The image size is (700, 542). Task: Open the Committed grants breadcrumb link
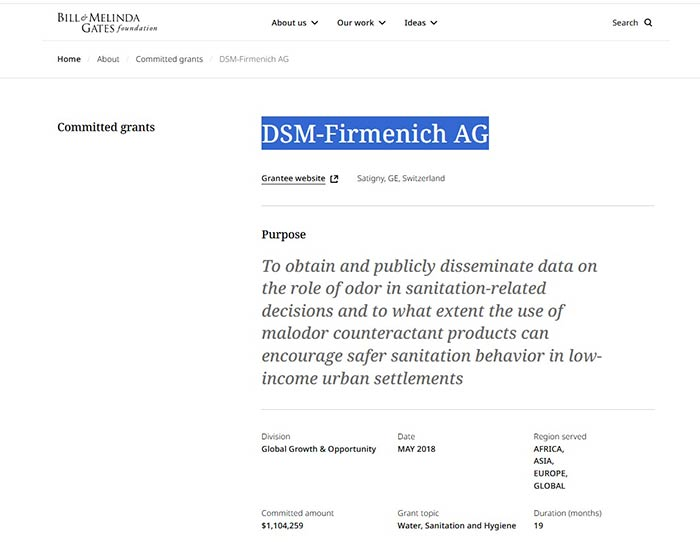169,59
